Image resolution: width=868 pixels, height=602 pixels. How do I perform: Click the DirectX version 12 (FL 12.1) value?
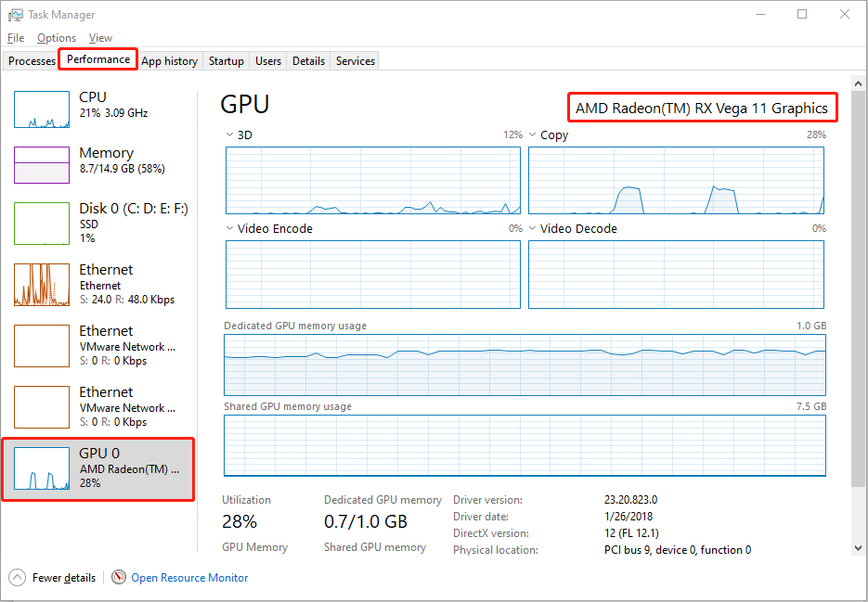(631, 533)
